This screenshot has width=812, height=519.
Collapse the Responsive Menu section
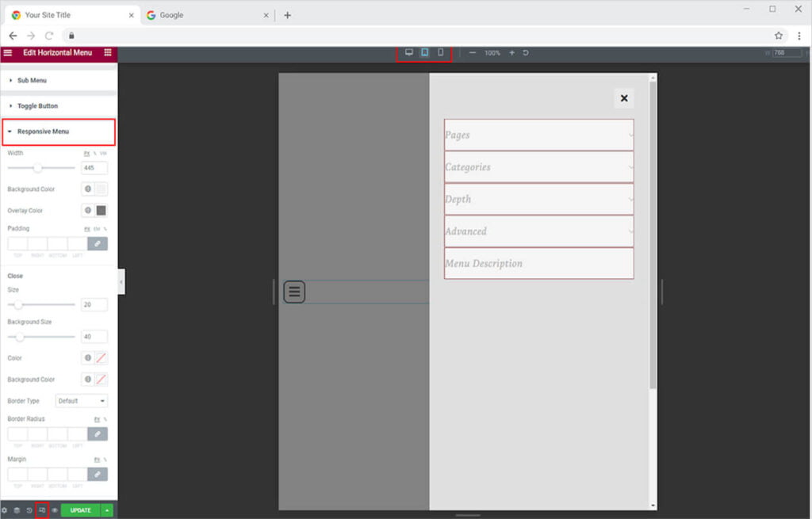[43, 132]
